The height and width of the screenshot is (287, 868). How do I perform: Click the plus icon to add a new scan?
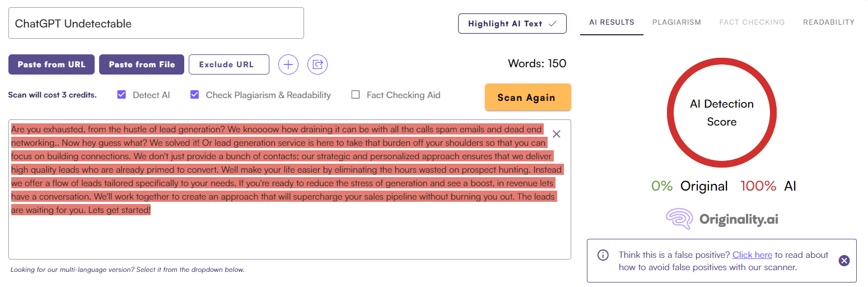288,64
